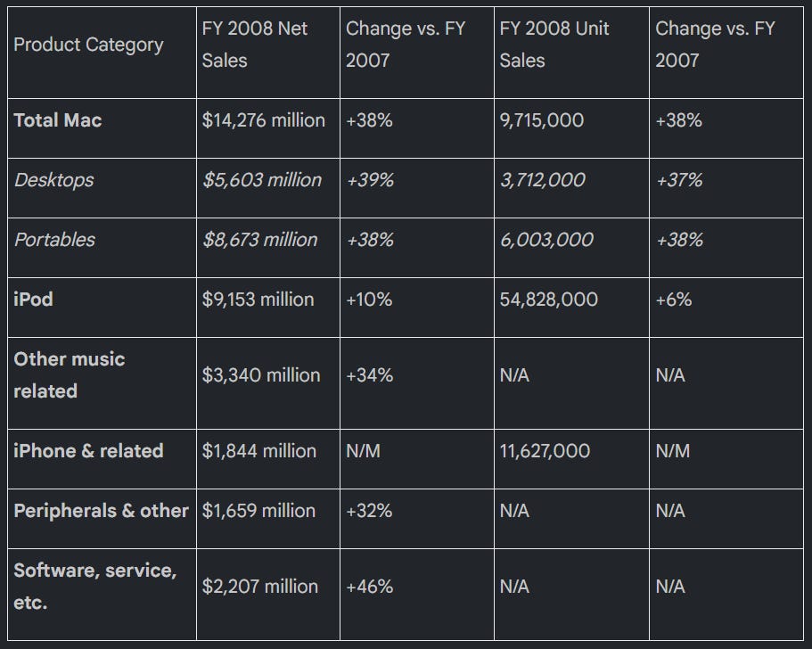Select the Total Mac row label
This screenshot has height=649, width=812.
[x=57, y=120]
